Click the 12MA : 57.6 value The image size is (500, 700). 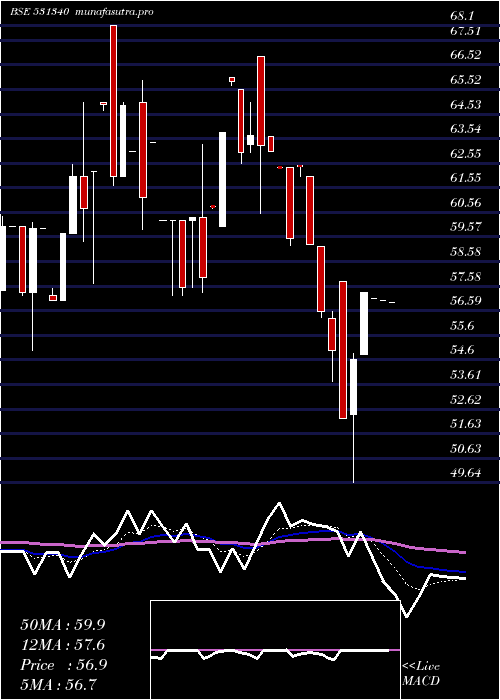65,645
